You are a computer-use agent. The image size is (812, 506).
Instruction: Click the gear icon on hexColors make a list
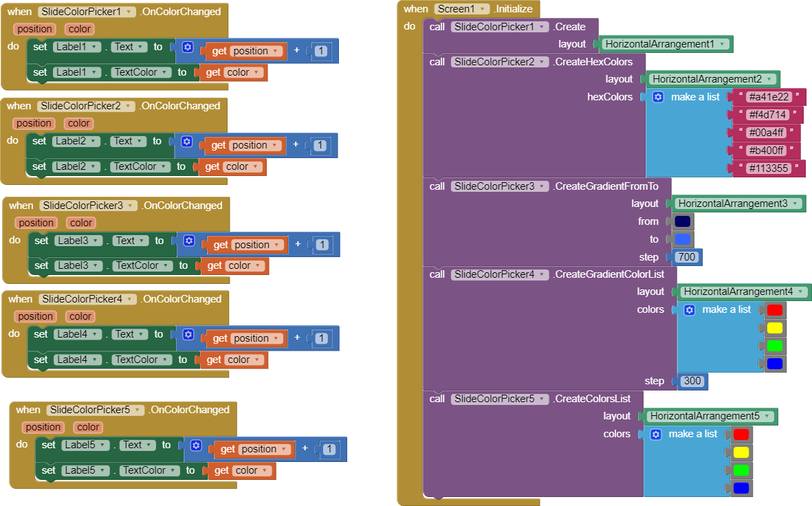tap(657, 97)
